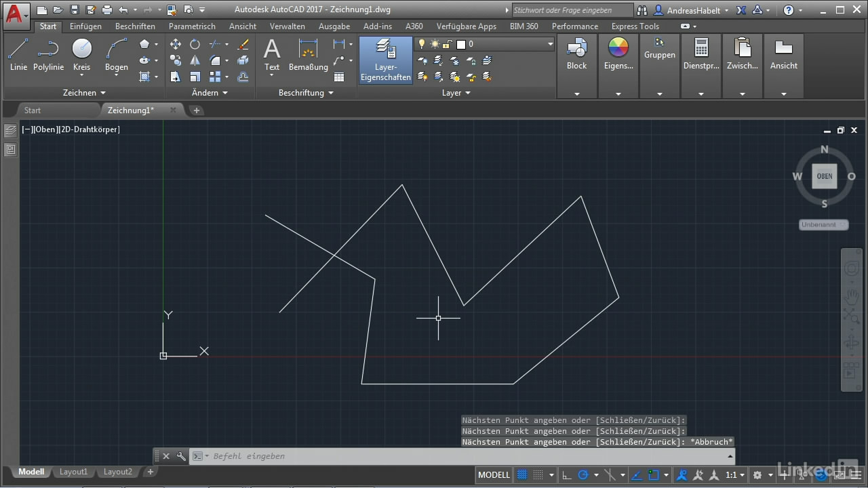
Task: Open the Eigenschaften color wheel panel
Action: 618,54
